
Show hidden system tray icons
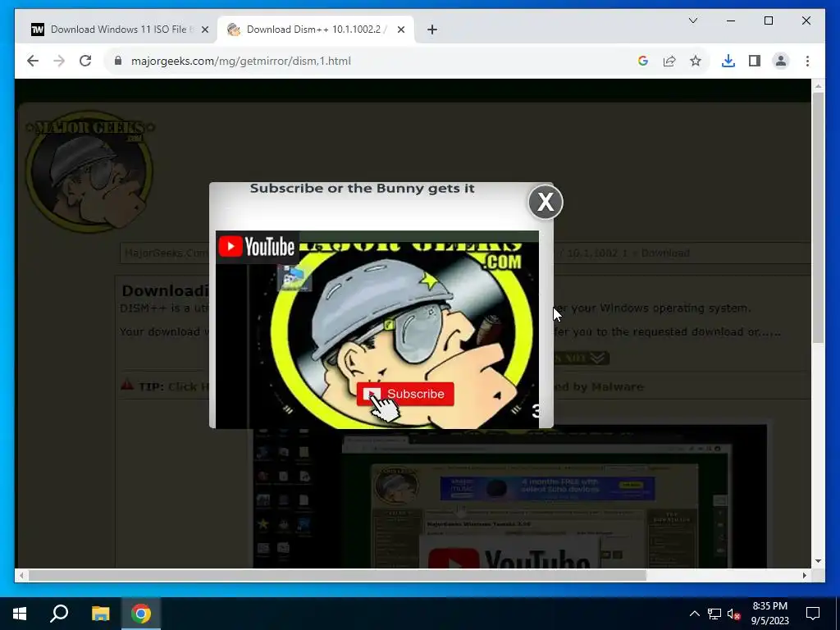click(694, 614)
